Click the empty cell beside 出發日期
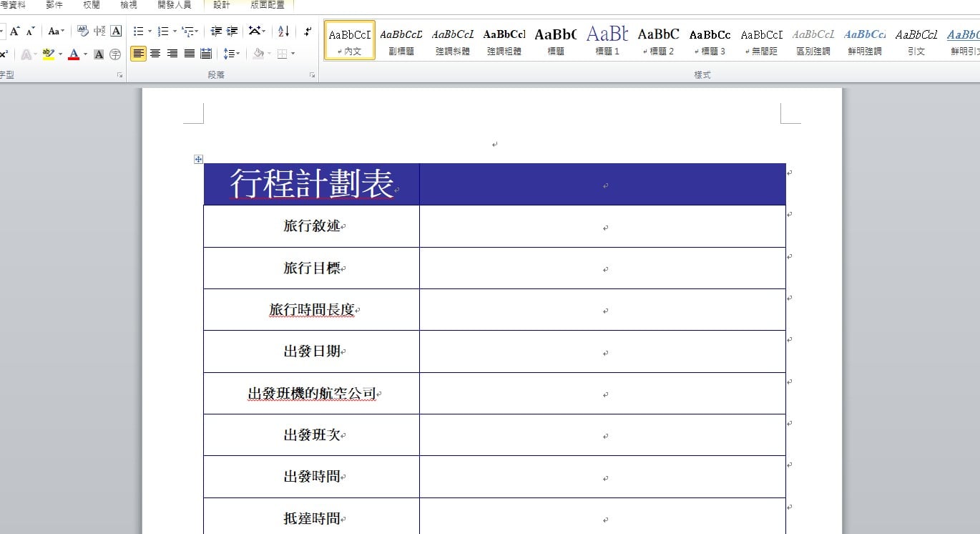 click(602, 351)
